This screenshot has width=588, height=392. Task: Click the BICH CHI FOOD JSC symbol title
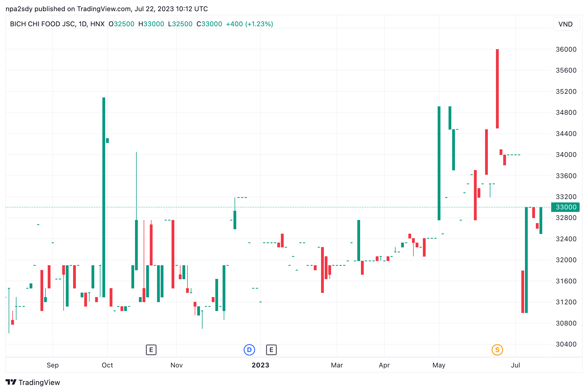point(57,24)
